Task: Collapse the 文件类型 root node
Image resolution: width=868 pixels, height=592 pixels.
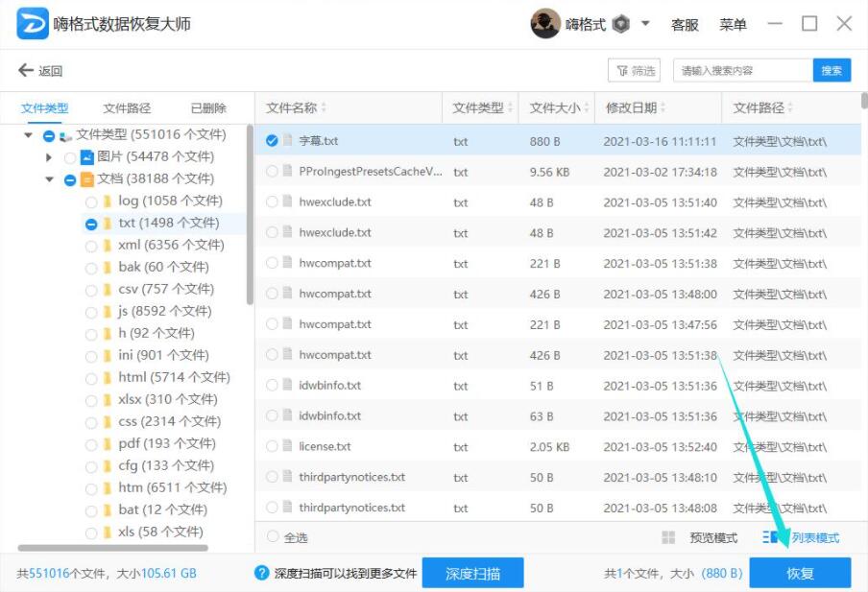Action: pos(28,135)
